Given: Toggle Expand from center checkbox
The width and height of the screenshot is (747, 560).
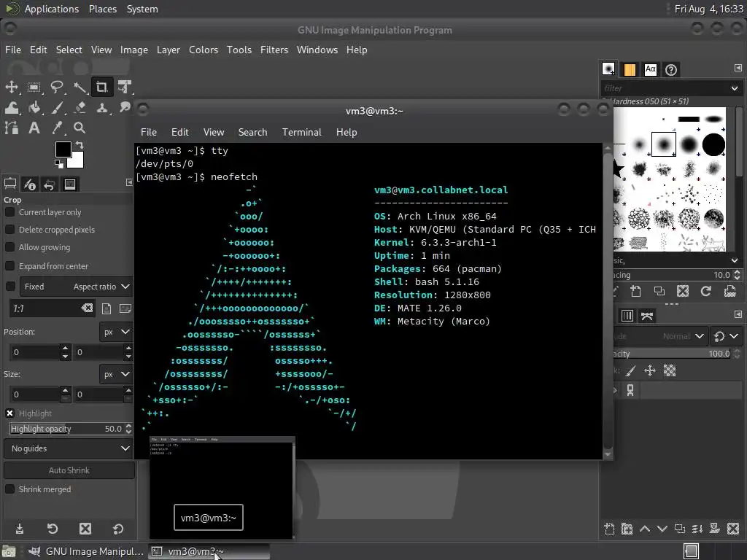Looking at the screenshot, I should coord(9,265).
